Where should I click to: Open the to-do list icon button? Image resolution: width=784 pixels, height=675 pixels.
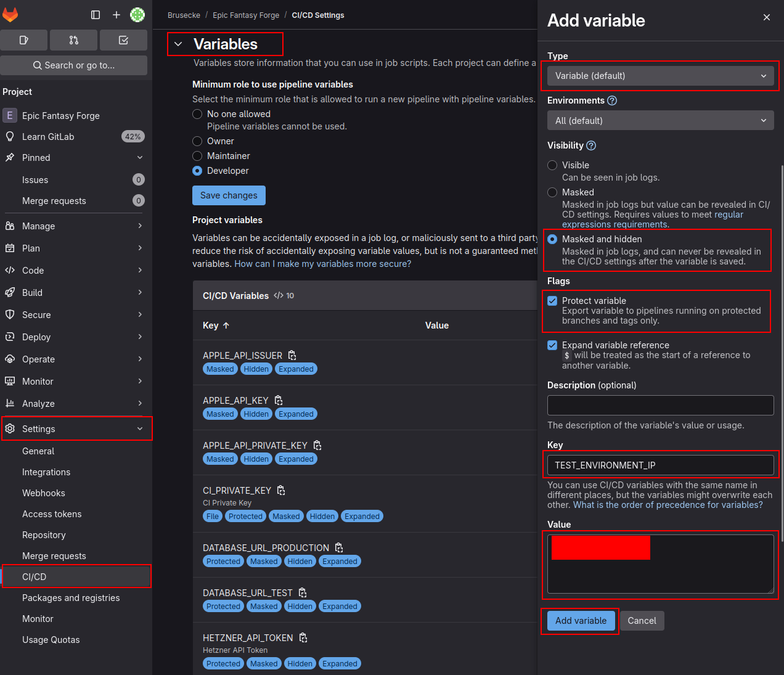(123, 40)
